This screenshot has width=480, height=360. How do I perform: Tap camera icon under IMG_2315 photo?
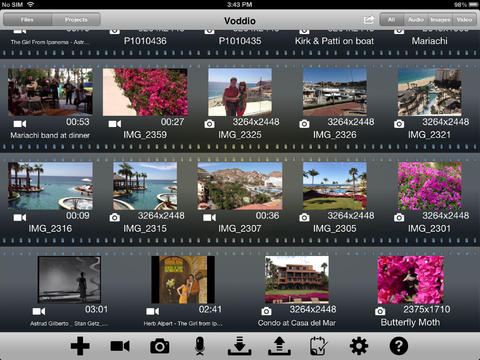tap(115, 218)
